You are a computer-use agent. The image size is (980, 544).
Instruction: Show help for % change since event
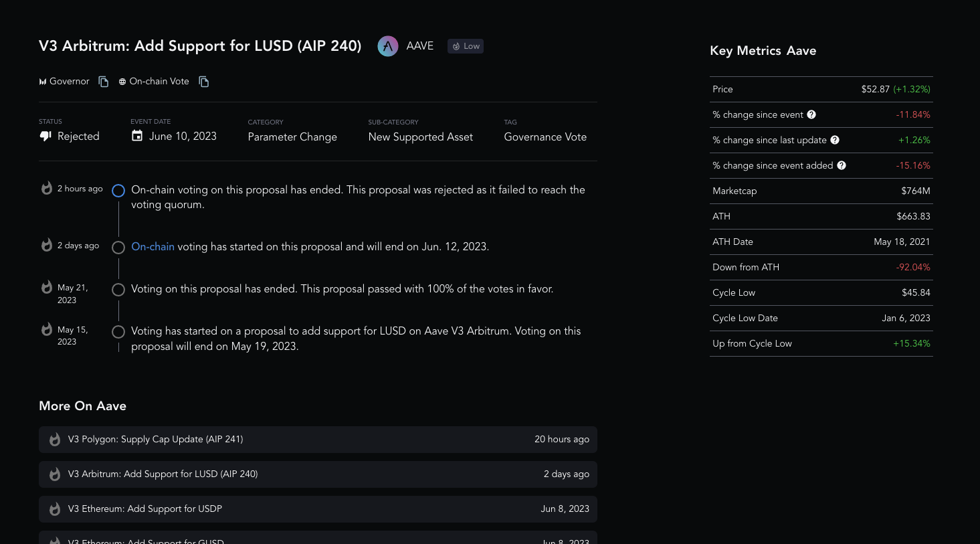click(811, 114)
